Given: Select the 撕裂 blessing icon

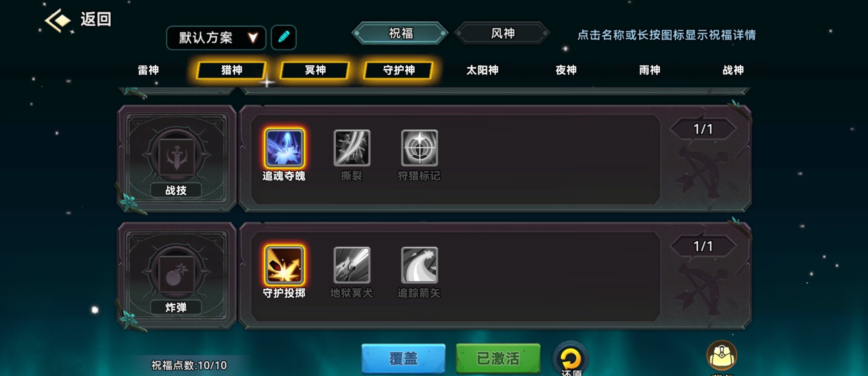Looking at the screenshot, I should (352, 148).
